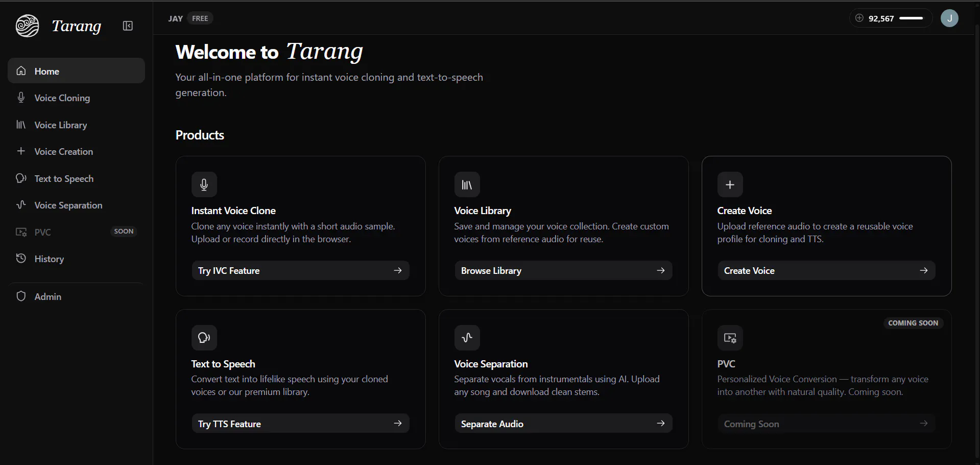Click the arrow on Try TTS Feature
980x465 pixels.
(x=398, y=424)
